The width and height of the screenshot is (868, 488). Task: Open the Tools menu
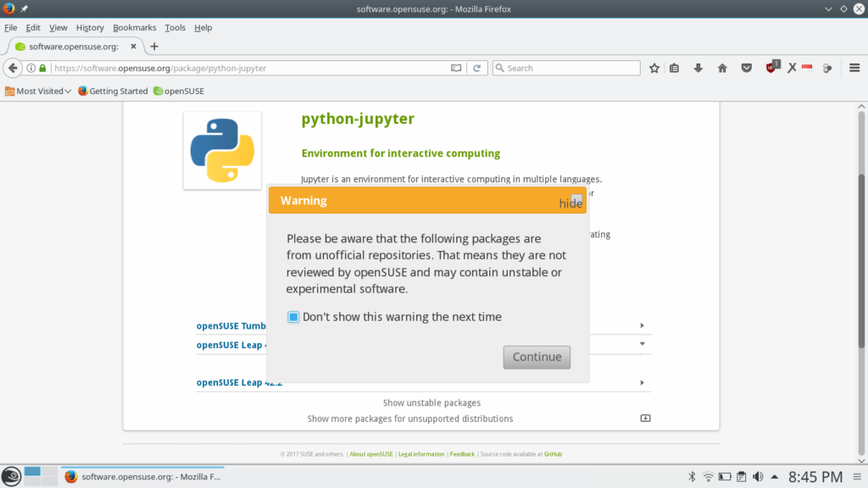pyautogui.click(x=175, y=28)
